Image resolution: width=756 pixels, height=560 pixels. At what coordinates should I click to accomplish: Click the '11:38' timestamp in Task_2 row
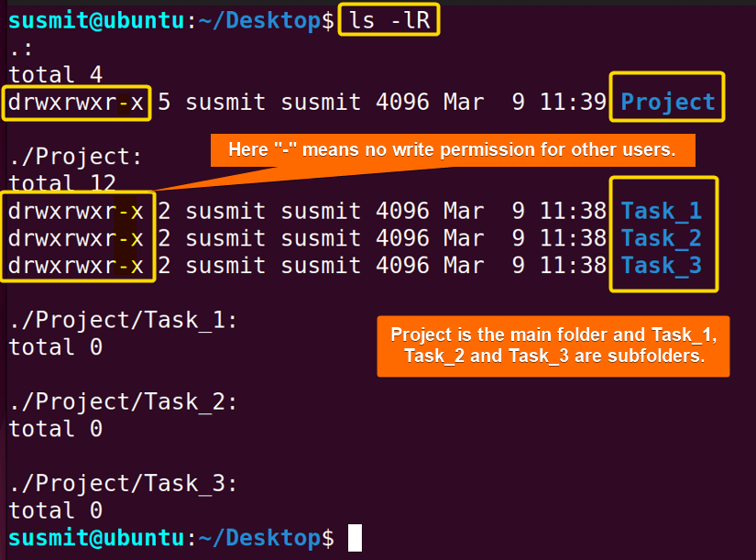tap(573, 238)
